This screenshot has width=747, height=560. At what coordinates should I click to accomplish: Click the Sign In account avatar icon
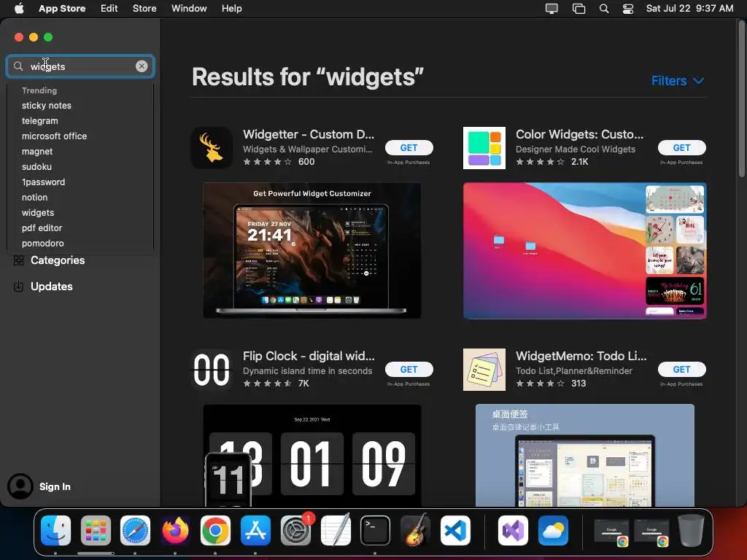pyautogui.click(x=20, y=486)
